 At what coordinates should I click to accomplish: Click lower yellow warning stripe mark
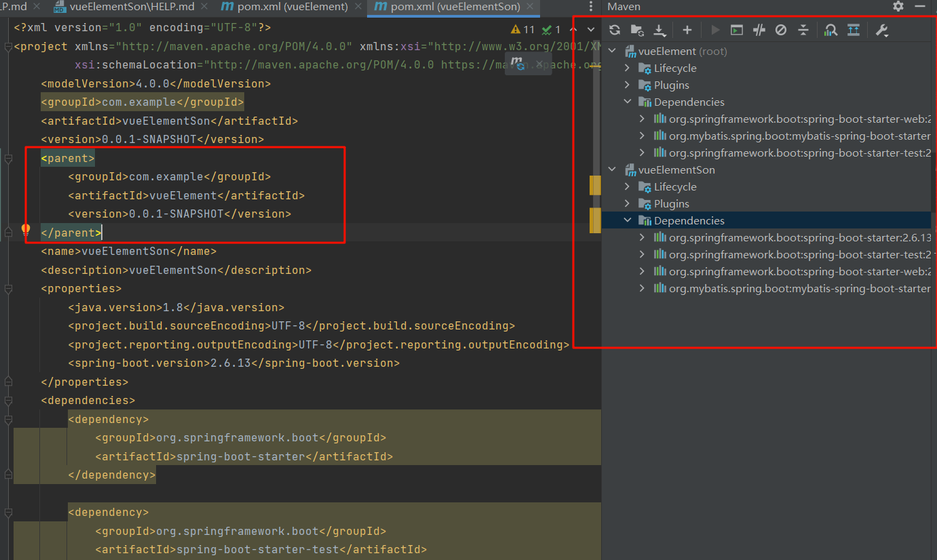click(596, 220)
